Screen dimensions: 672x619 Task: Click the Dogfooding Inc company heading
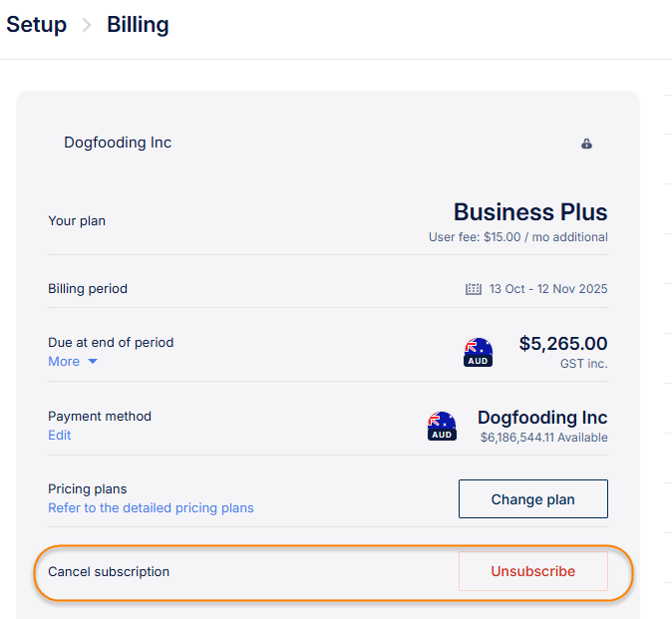pyautogui.click(x=118, y=143)
